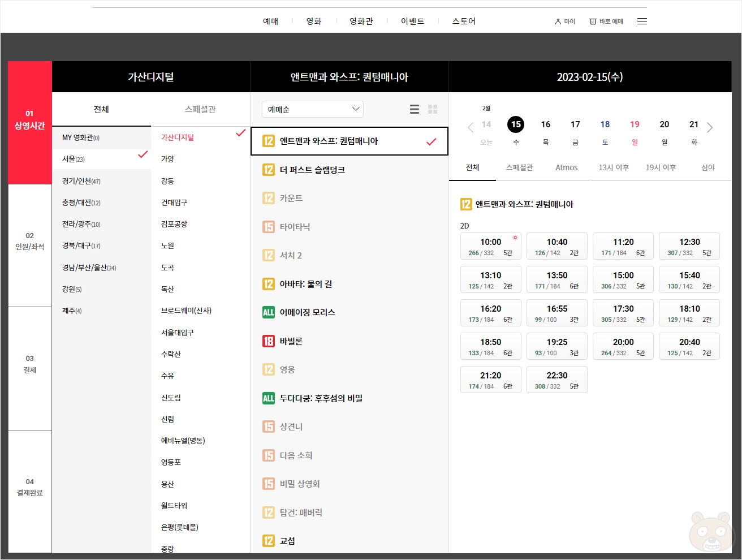Switch movie list to grid view
The width and height of the screenshot is (742, 560).
[433, 109]
